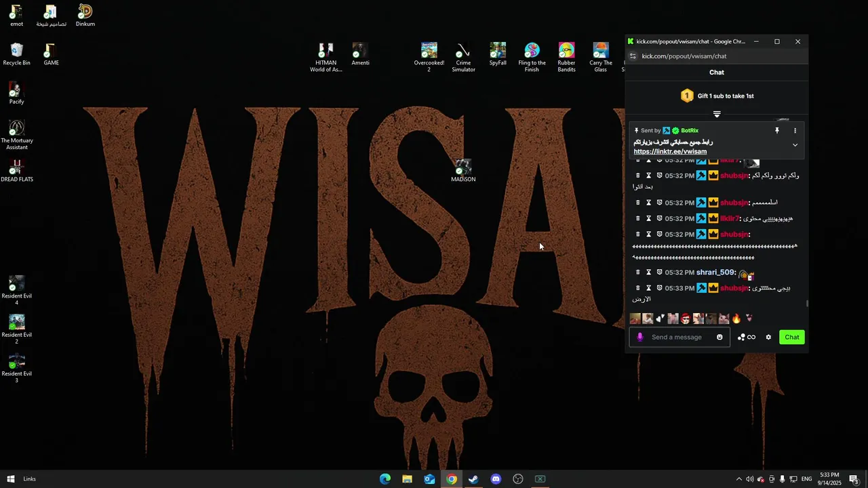Select DREAD FLATS desktop shortcut
This screenshot has height=488, width=868.
(x=17, y=171)
